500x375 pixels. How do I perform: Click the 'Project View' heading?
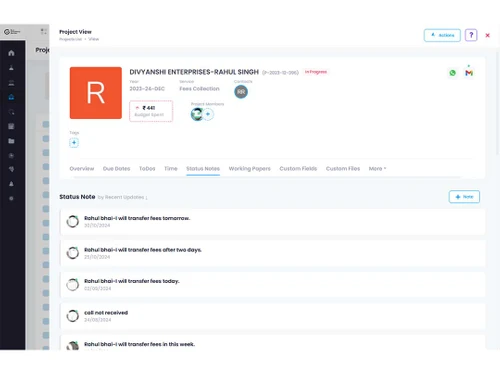click(x=75, y=32)
